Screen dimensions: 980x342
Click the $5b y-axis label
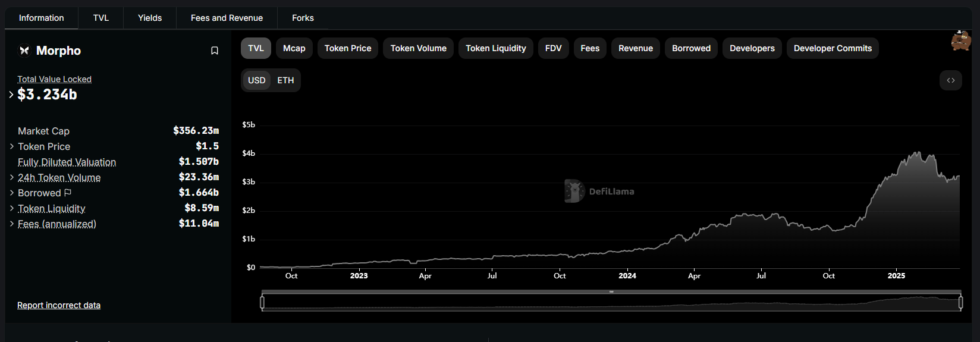[x=249, y=124]
